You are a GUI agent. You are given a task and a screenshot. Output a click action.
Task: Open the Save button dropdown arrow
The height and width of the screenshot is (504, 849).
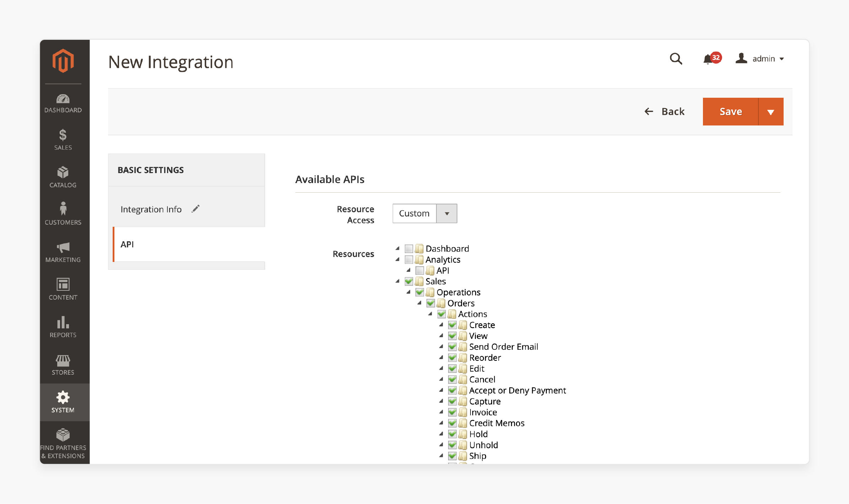point(771,112)
